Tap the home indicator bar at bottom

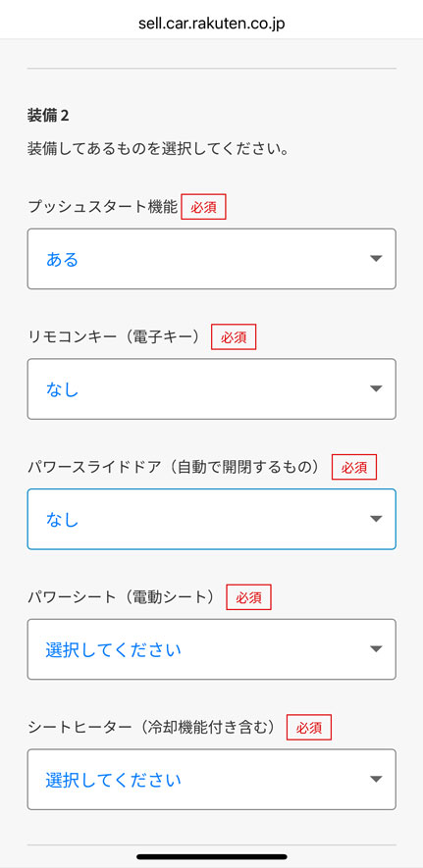(x=212, y=857)
